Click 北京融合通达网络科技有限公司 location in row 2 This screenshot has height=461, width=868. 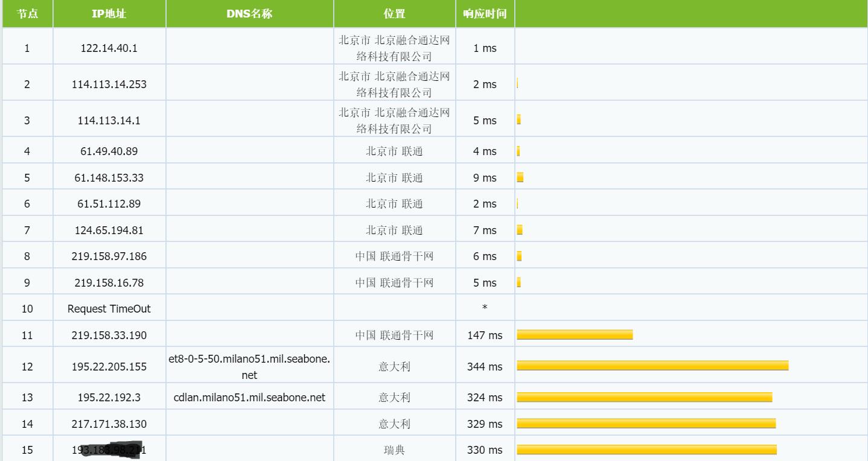(394, 84)
